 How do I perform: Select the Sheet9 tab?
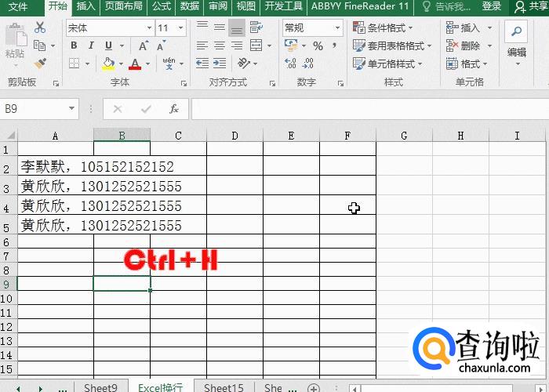coord(100,387)
